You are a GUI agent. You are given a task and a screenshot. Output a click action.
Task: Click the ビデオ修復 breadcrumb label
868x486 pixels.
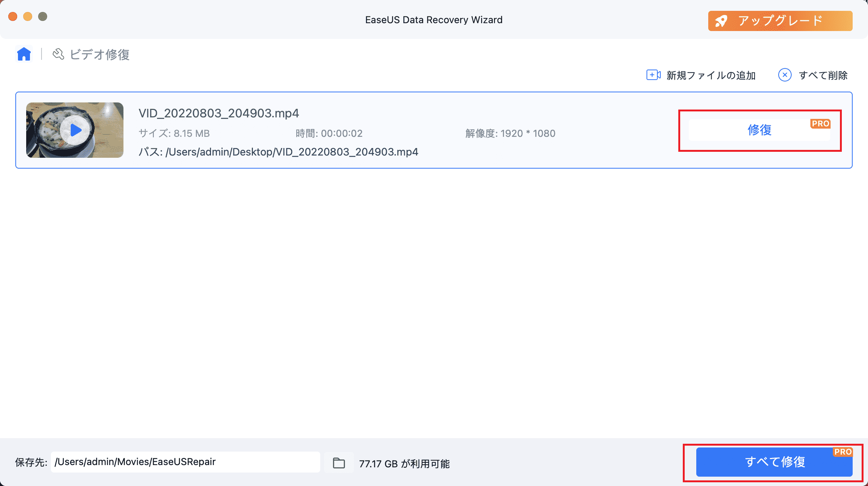pos(100,55)
